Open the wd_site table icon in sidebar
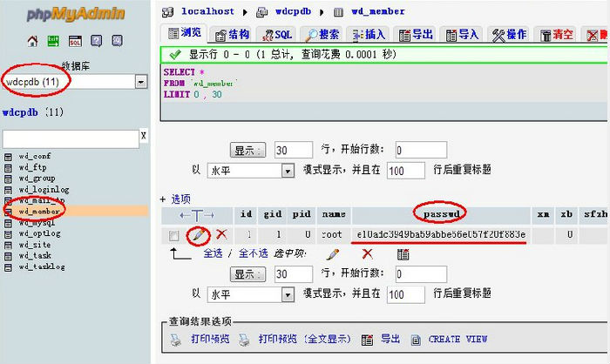The image size is (610, 364). (9, 246)
